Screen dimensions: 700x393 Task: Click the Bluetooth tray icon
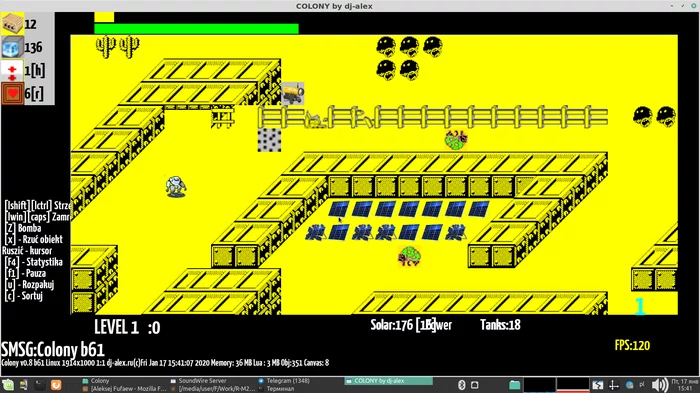point(462,385)
